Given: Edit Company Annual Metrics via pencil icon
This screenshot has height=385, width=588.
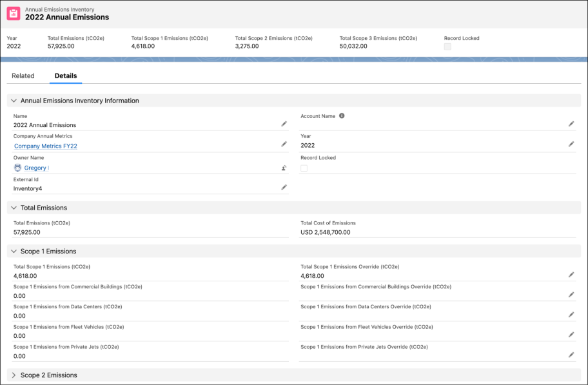Looking at the screenshot, I should tap(284, 144).
